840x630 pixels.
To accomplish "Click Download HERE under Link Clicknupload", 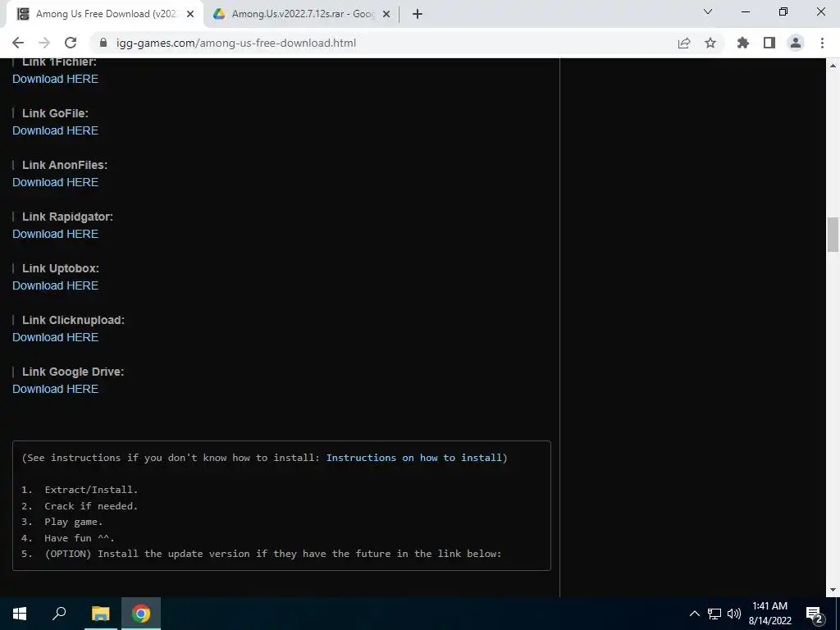I will click(55, 337).
